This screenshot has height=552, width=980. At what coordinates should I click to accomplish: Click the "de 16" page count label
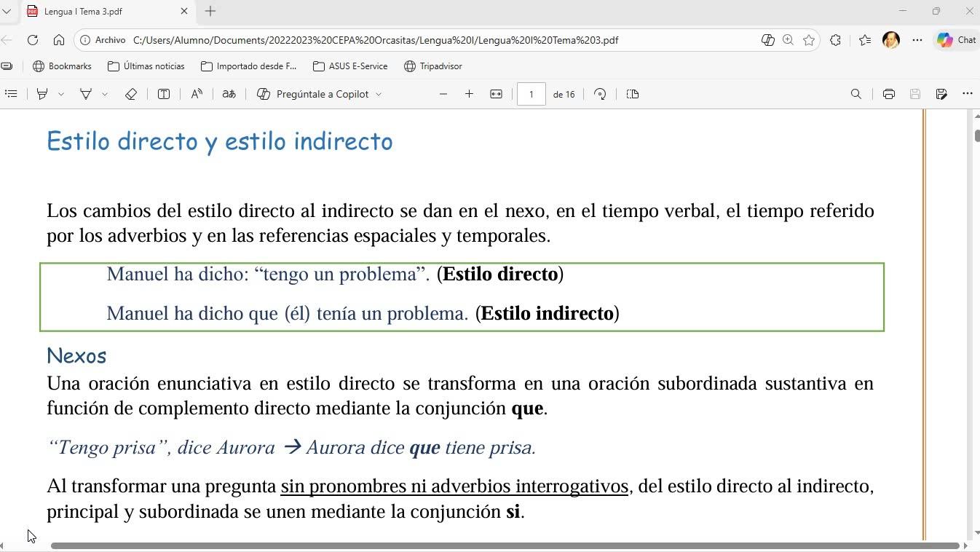[564, 94]
